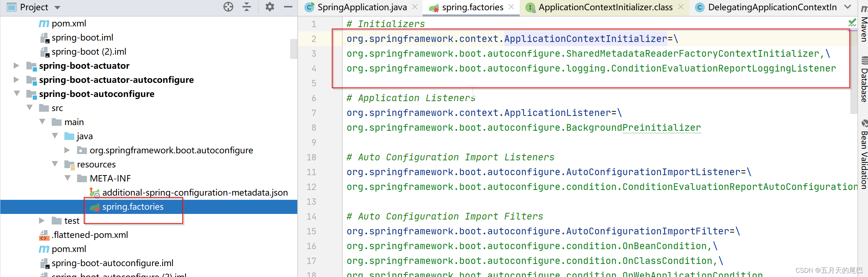Switch to SpringApplication.java tab
The height and width of the screenshot is (277, 868).
coord(362,7)
